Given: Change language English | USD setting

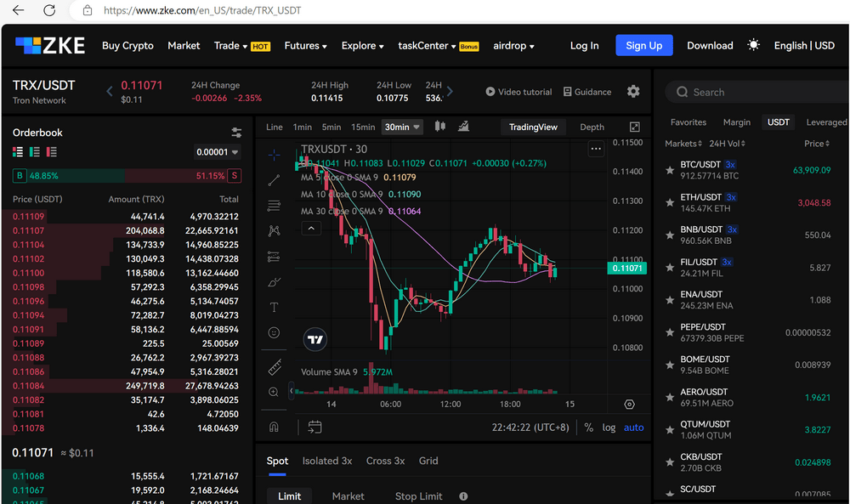Looking at the screenshot, I should tap(804, 46).
